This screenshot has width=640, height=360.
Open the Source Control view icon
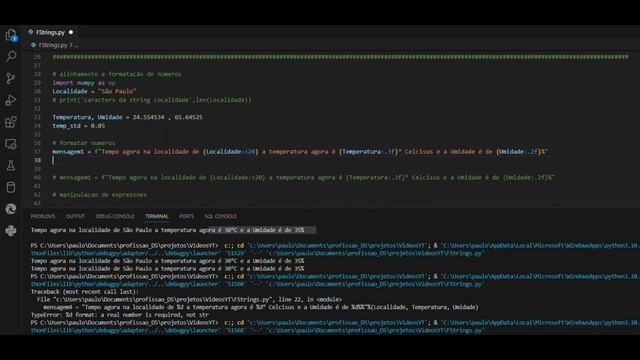pos(11,78)
